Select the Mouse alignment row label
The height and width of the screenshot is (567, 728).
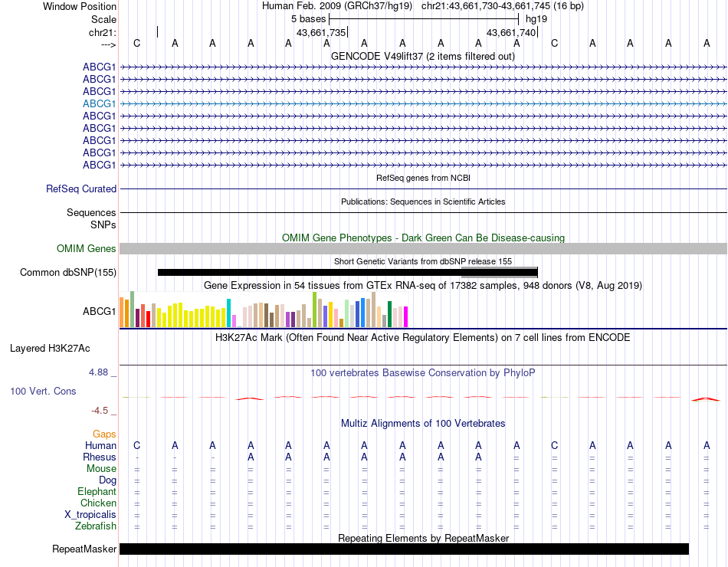(101, 469)
